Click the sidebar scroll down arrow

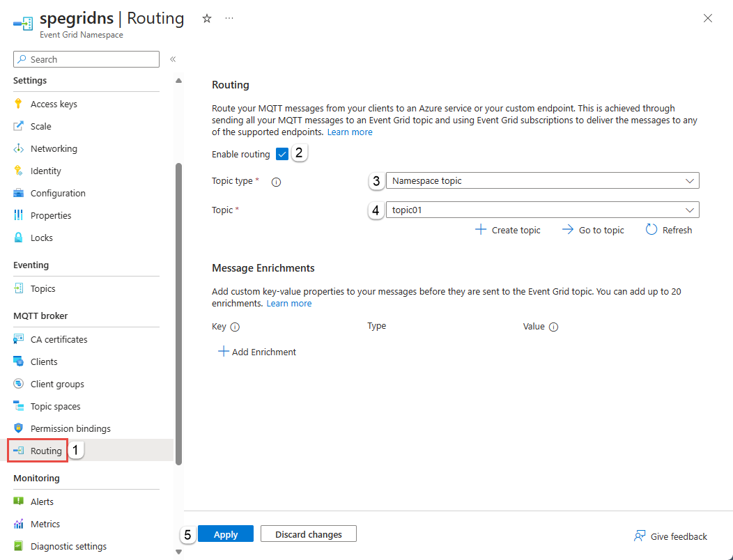click(x=178, y=552)
